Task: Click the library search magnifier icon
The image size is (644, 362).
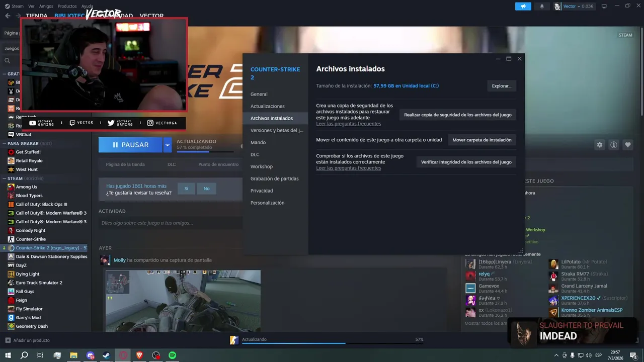Action: [x=8, y=61]
